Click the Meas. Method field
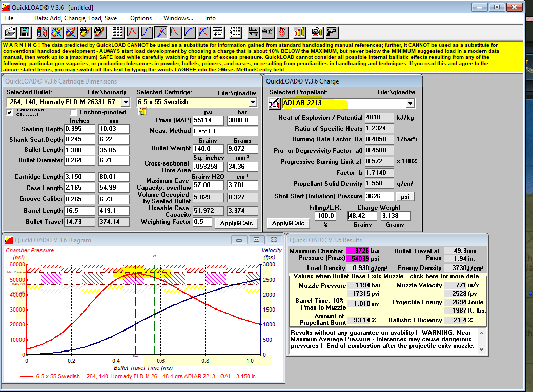This screenshot has height=392, width=533. coord(225,131)
